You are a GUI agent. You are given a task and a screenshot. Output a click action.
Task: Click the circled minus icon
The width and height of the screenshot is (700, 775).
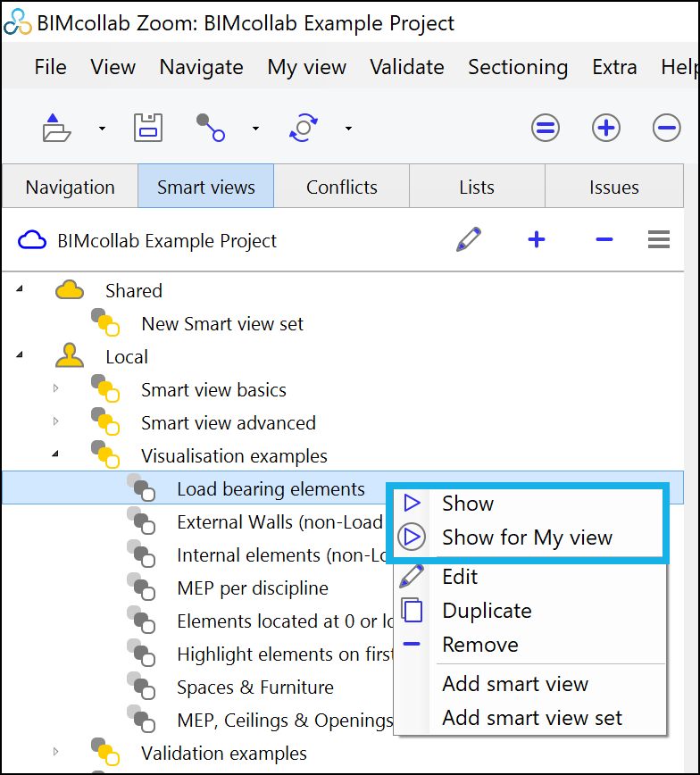(x=666, y=128)
